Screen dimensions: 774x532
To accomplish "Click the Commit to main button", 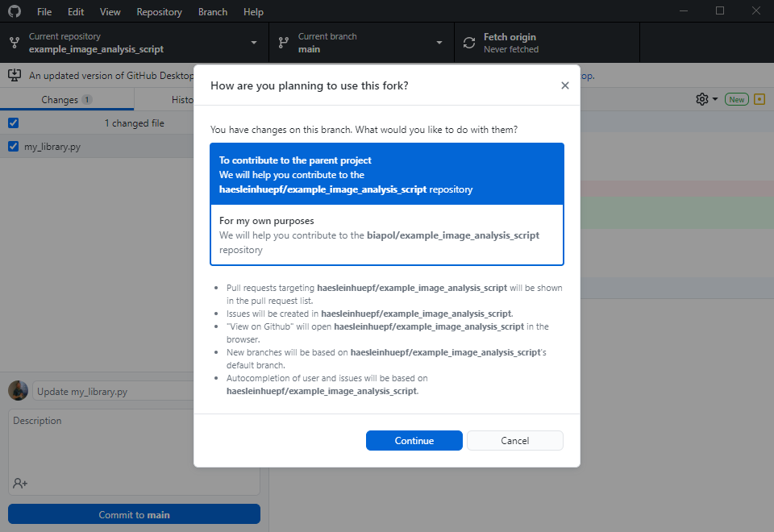I will (x=134, y=514).
